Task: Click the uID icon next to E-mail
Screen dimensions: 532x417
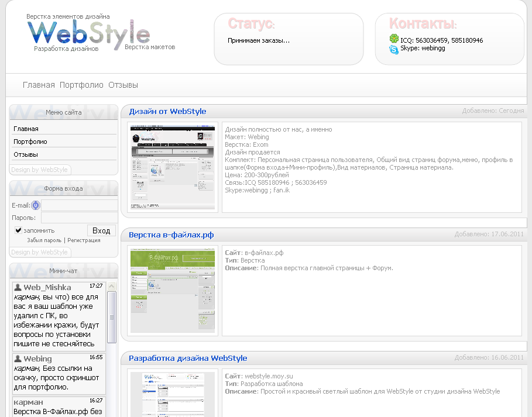Action: coord(36,205)
